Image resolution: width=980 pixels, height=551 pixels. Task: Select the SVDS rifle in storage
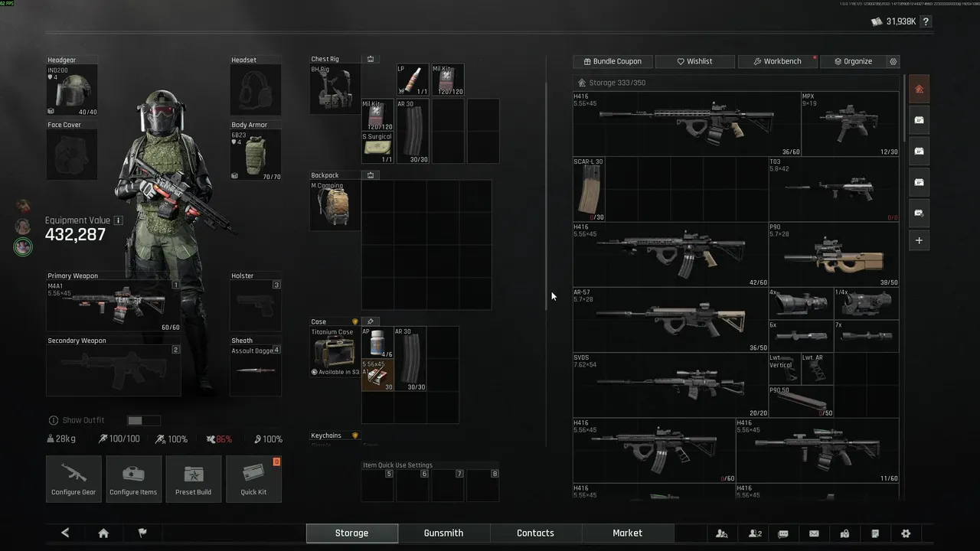671,385
